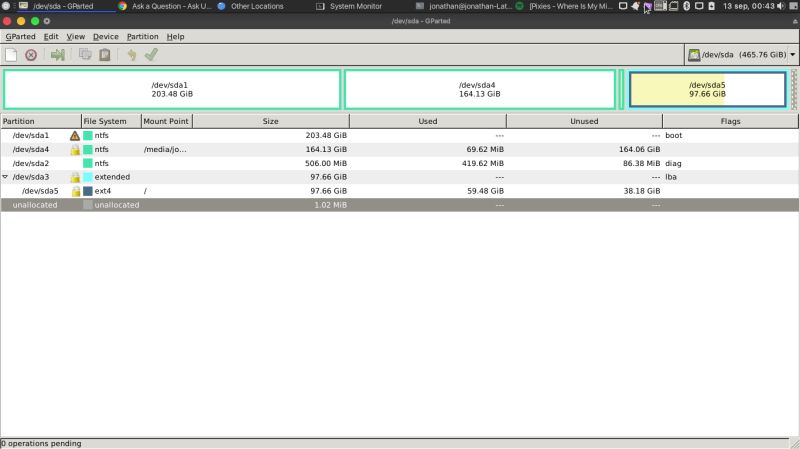The width and height of the screenshot is (800, 449).
Task: Open the Help menu
Action: click(x=175, y=37)
